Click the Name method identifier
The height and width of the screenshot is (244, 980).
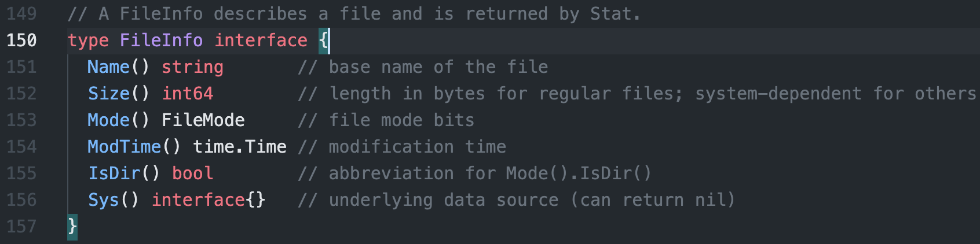(108, 67)
